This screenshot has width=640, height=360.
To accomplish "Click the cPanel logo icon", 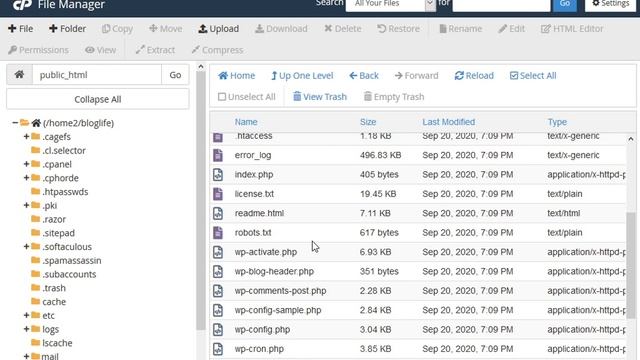I will click(x=22, y=5).
